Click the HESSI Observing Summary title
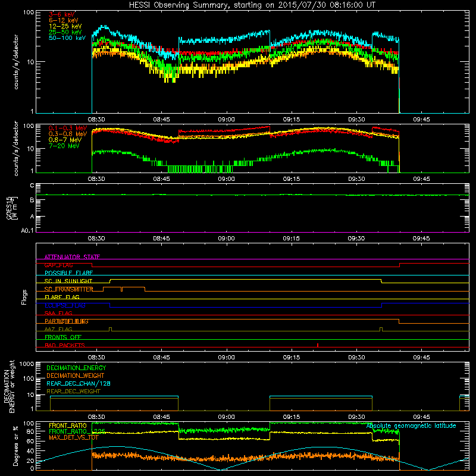The height and width of the screenshot is (476, 476). tap(252, 5)
